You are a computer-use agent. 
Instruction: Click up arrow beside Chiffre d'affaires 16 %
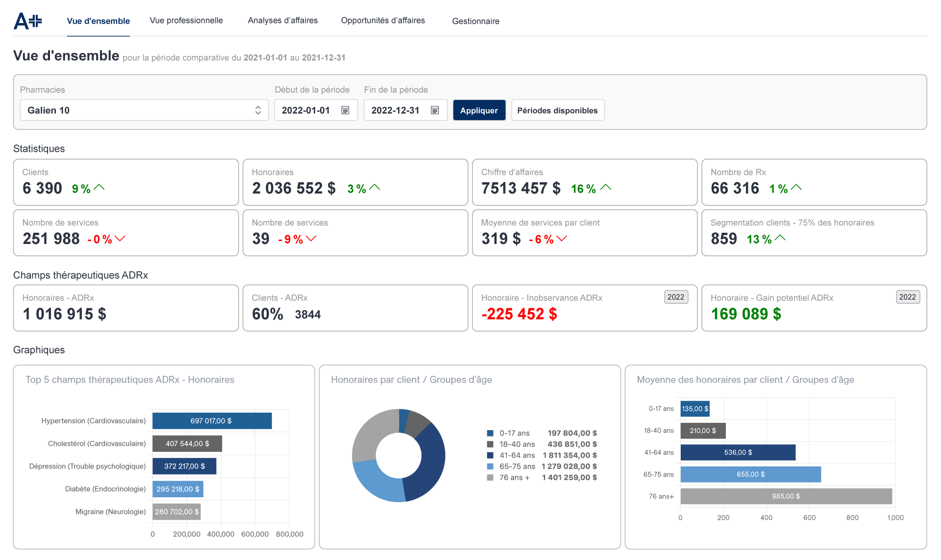[x=606, y=188]
